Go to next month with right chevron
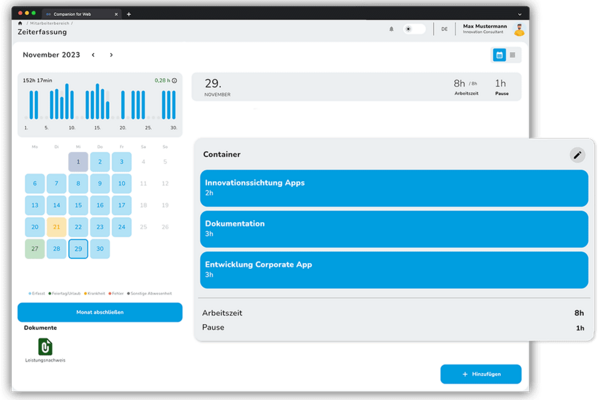This screenshot has width=610, height=400. [x=111, y=55]
